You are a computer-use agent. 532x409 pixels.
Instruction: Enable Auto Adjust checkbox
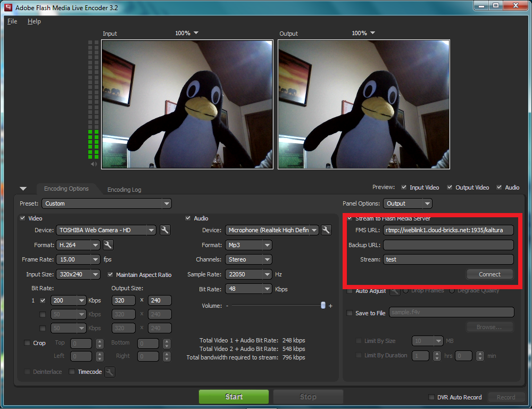pos(349,291)
